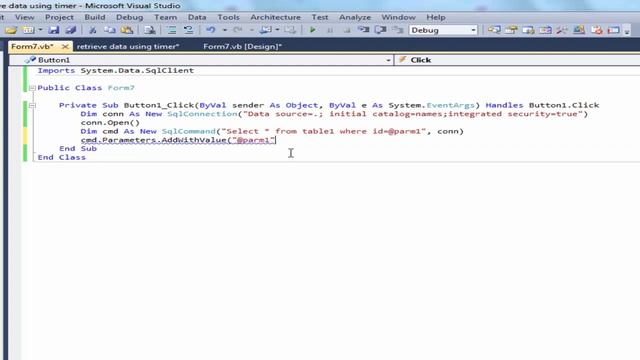
Task: Place cursor on conn.Open() line
Action: click(110, 122)
